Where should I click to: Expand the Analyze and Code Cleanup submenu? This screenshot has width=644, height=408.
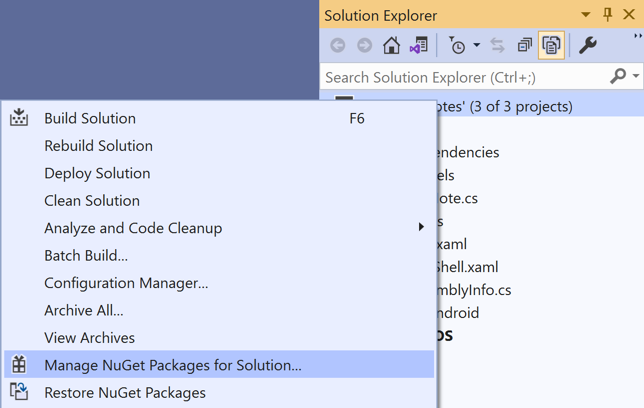coord(421,228)
